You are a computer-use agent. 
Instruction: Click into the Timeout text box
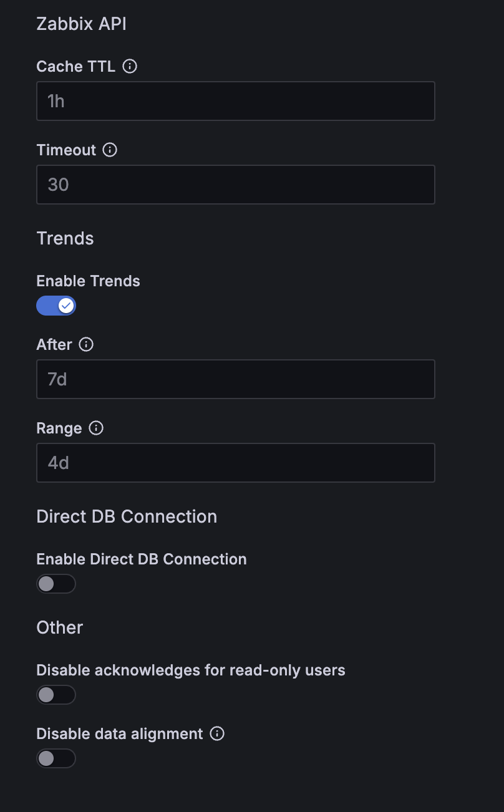[236, 185]
